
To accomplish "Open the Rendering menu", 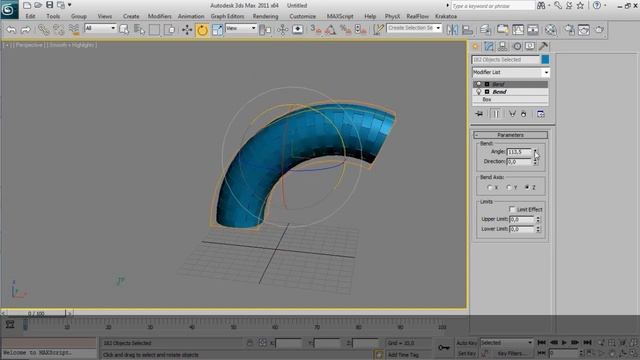I will (x=265, y=16).
